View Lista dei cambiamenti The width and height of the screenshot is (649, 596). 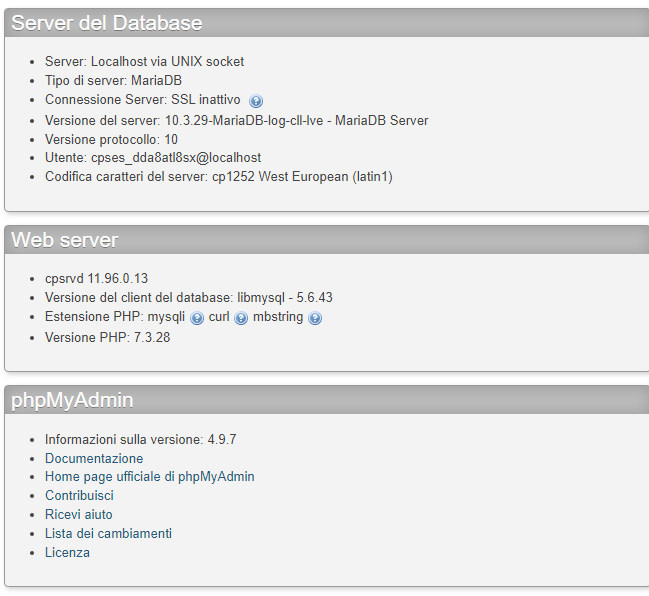point(108,534)
